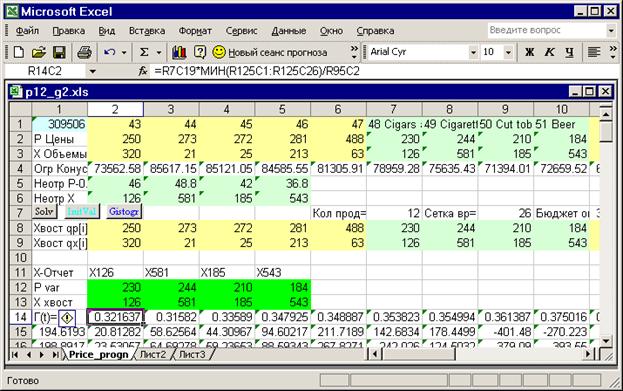Select green cell 230 in P var row
The width and height of the screenshot is (623, 391).
tap(115, 287)
